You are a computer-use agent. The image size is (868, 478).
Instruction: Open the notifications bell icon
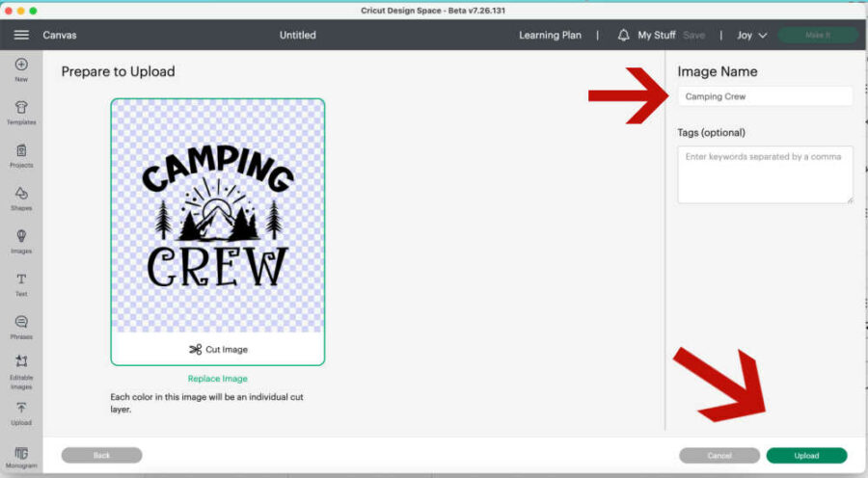click(623, 35)
